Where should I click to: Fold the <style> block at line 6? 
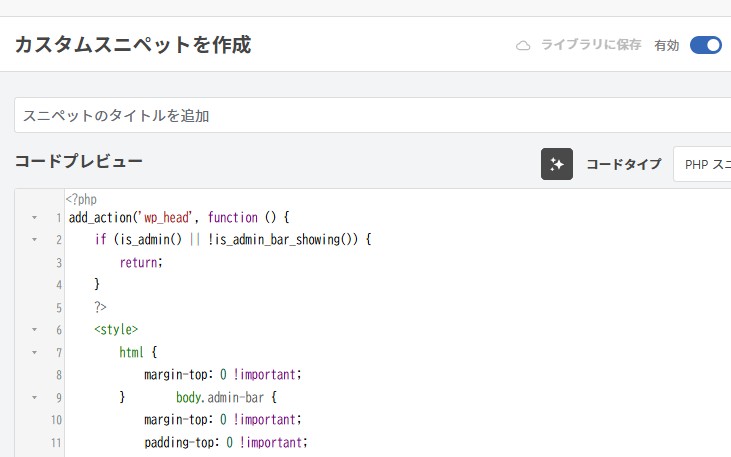[34, 329]
